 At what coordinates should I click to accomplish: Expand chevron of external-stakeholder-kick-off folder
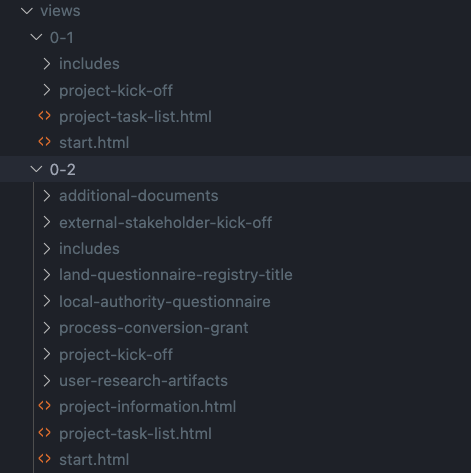coord(47,222)
